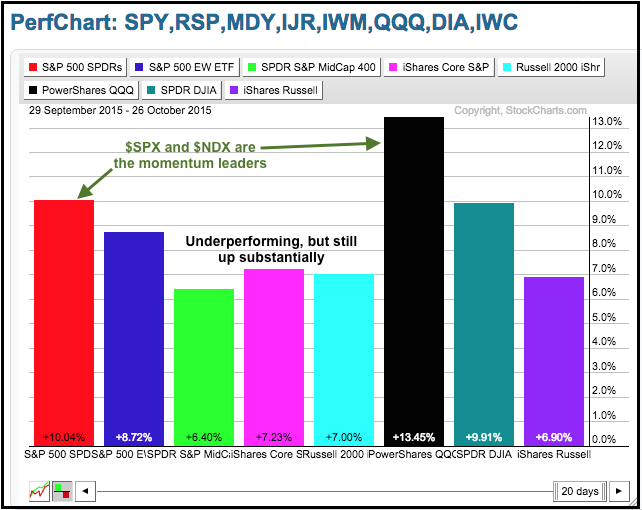Toggle SPDR S&P MidCap 400 legend item
This screenshot has height=510, width=642.
(x=312, y=67)
